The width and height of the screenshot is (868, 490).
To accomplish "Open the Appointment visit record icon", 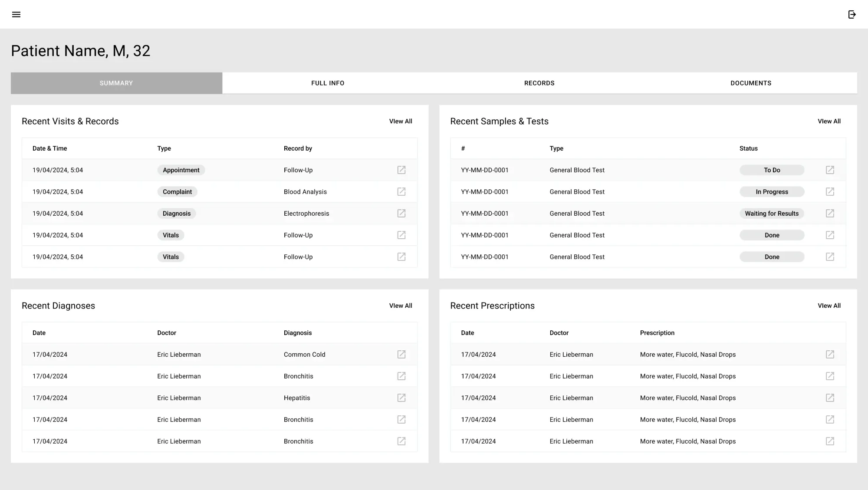I will pos(401,170).
